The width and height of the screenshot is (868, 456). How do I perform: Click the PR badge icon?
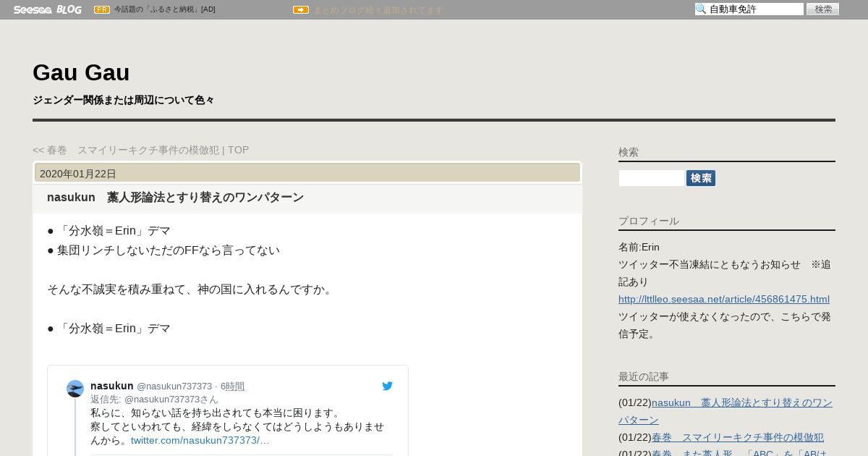(x=102, y=9)
